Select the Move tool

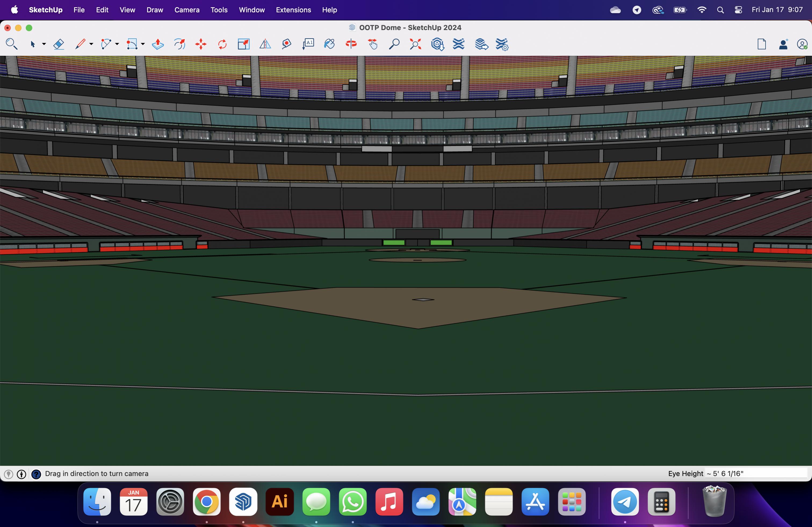click(x=201, y=44)
